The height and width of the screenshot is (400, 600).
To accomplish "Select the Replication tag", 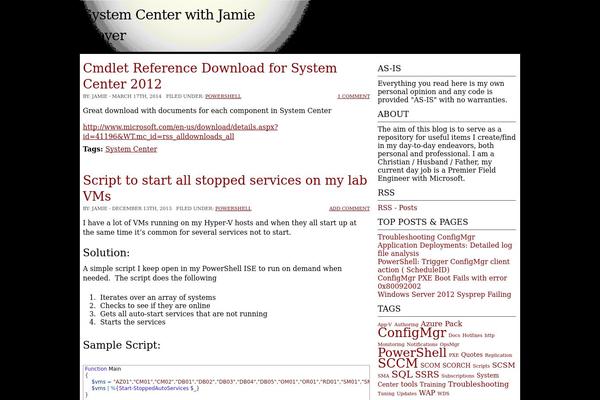I will point(498,355).
